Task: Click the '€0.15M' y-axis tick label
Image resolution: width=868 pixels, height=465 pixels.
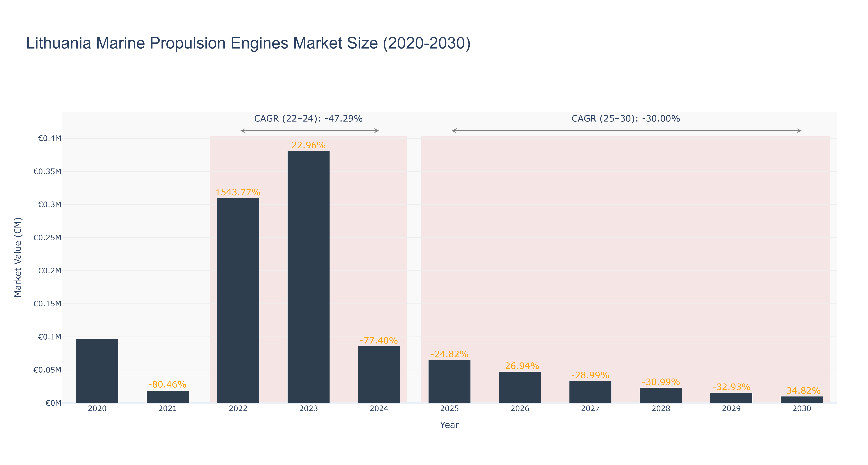Action: [x=47, y=304]
